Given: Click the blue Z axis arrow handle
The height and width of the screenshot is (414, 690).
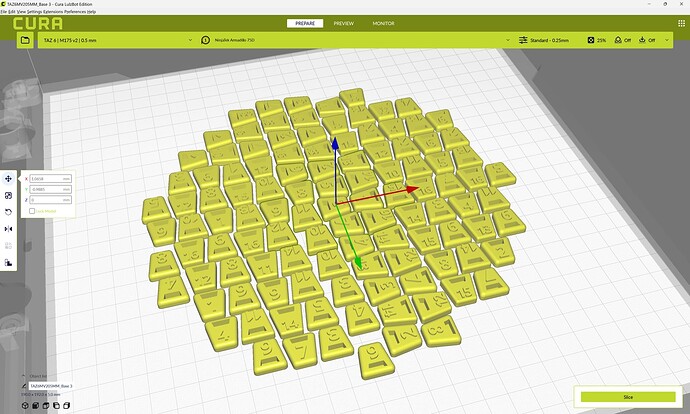Looking at the screenshot, I should [335, 143].
